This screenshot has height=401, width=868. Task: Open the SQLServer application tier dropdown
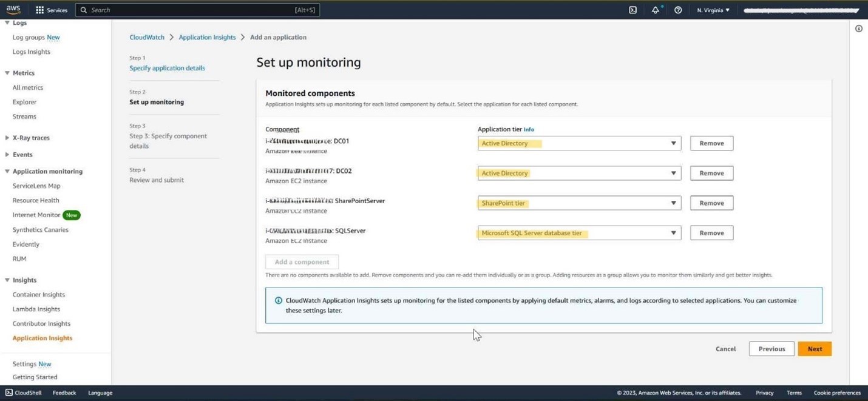coord(579,233)
